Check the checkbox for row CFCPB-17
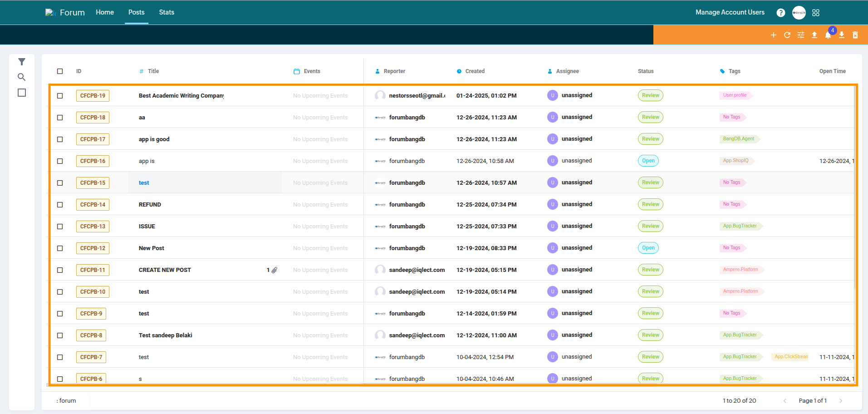The height and width of the screenshot is (414, 868). (x=60, y=139)
